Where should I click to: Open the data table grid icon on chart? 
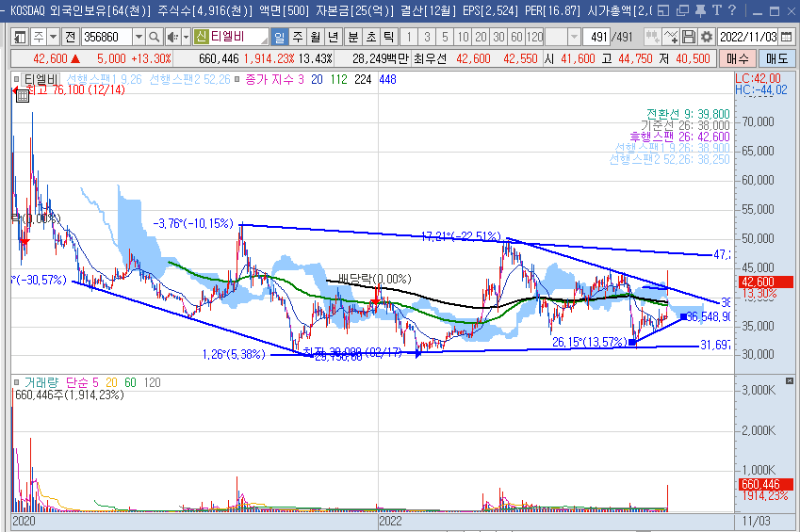pyautogui.click(x=22, y=96)
